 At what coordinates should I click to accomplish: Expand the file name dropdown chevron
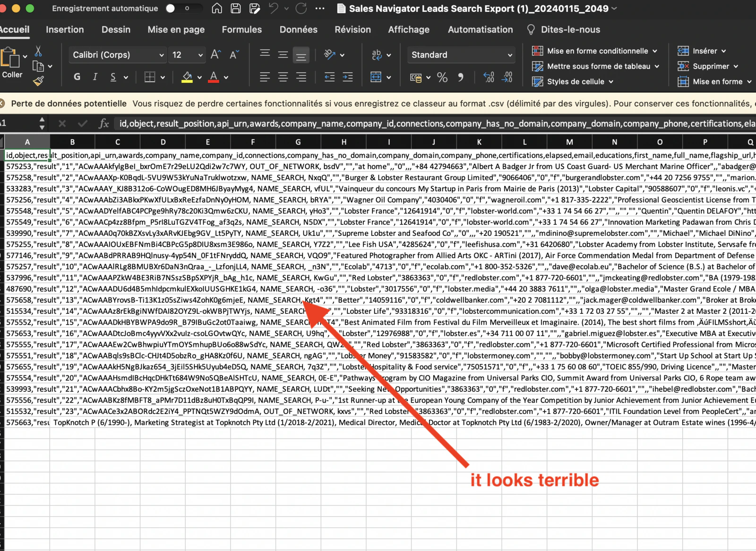tap(614, 9)
